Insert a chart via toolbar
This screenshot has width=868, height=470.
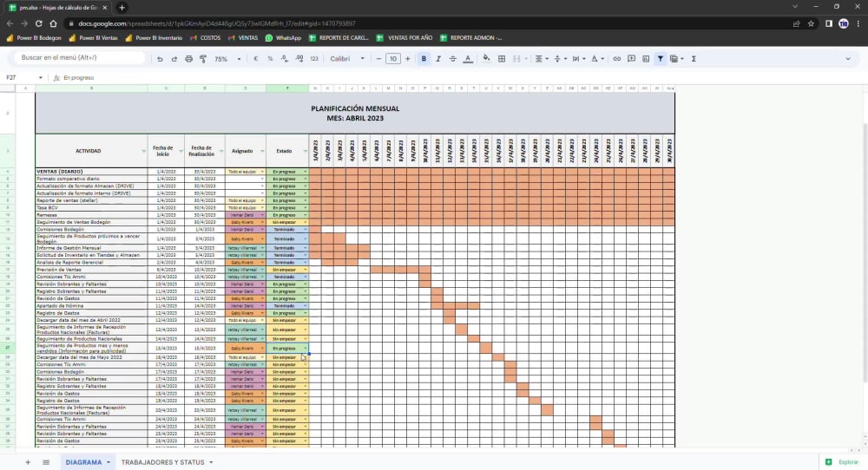point(646,59)
